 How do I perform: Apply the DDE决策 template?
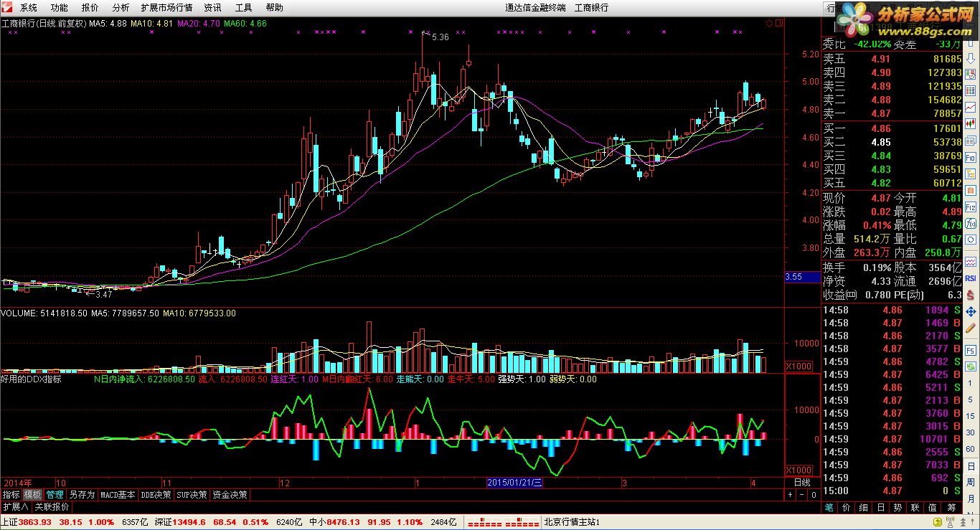[156, 495]
